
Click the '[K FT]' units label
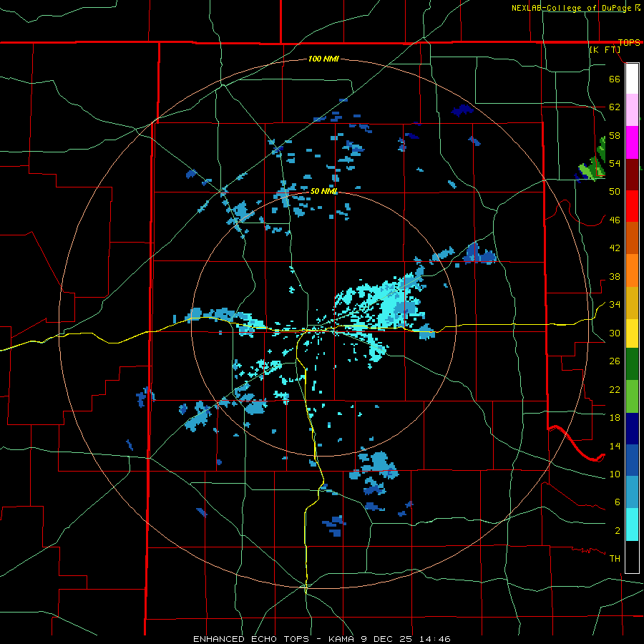[605, 49]
